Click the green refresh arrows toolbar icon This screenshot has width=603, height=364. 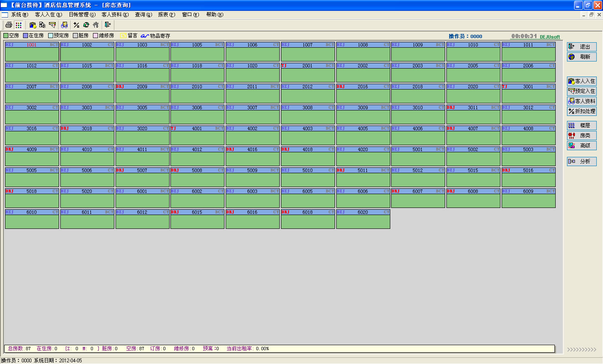[x=86, y=25]
